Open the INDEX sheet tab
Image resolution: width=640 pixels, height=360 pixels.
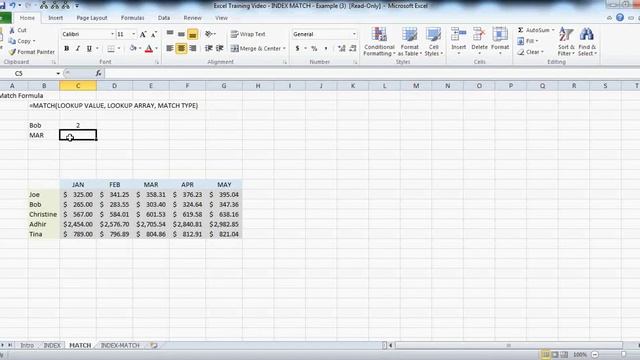[x=52, y=345]
